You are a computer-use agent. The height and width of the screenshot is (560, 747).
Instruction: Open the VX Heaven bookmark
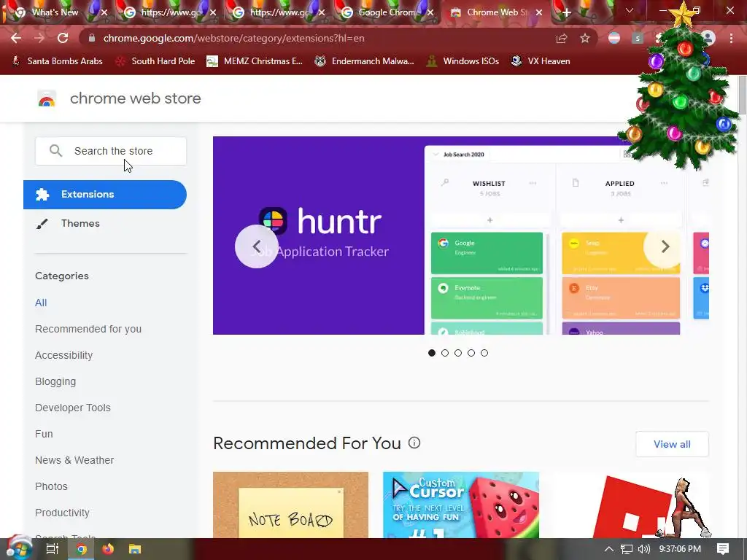[541, 61]
